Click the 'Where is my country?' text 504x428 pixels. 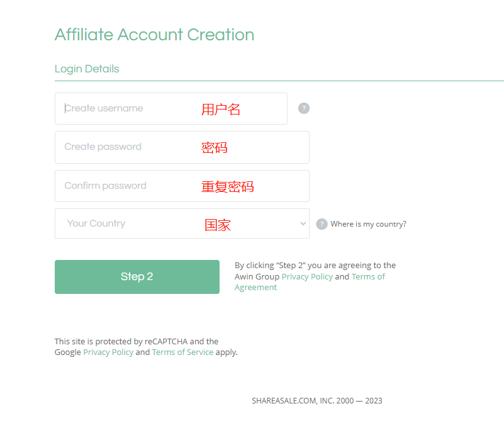(368, 224)
